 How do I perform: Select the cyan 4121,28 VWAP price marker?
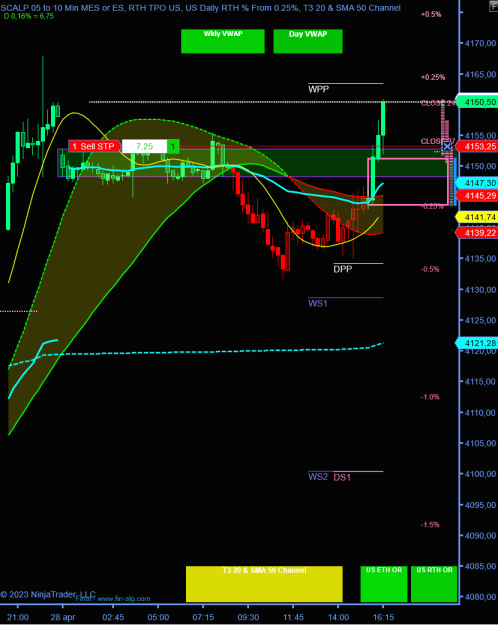[x=477, y=343]
